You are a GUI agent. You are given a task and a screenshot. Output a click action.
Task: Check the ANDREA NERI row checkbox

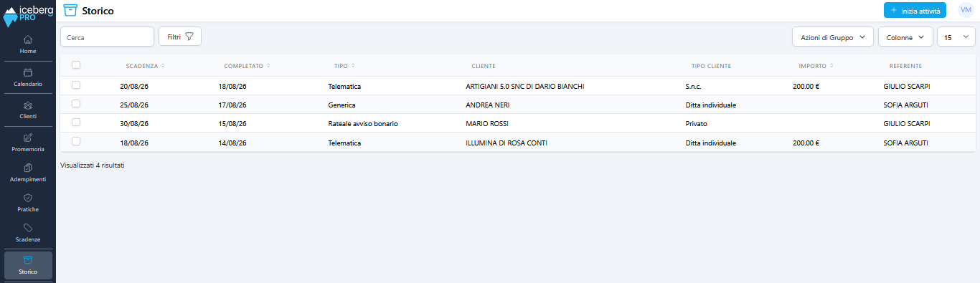coord(76,104)
